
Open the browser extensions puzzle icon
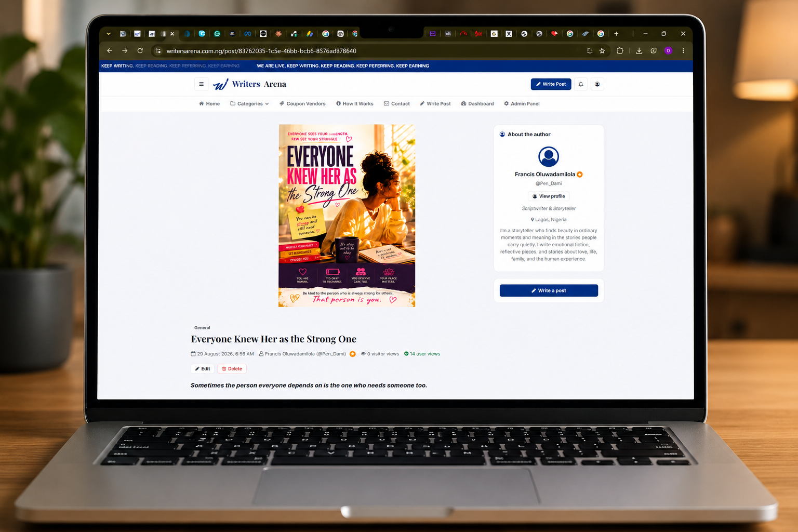[x=620, y=51]
